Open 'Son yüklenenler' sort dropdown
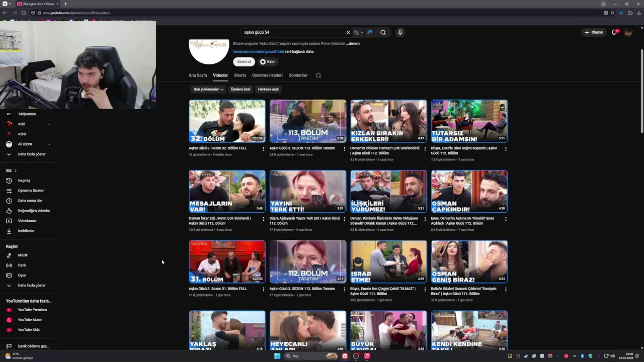 [208, 89]
